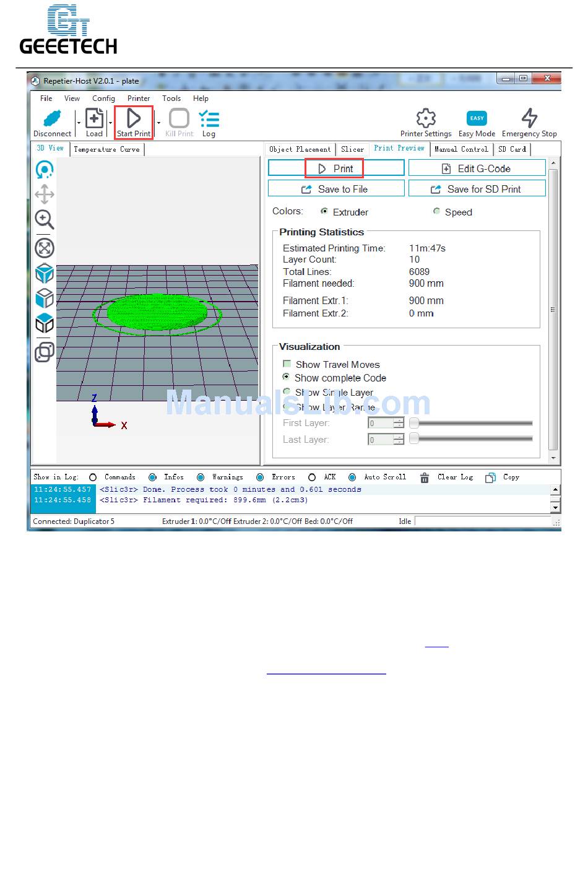Open the View menu
Image resolution: width=588 pixels, height=872 pixels.
point(72,98)
